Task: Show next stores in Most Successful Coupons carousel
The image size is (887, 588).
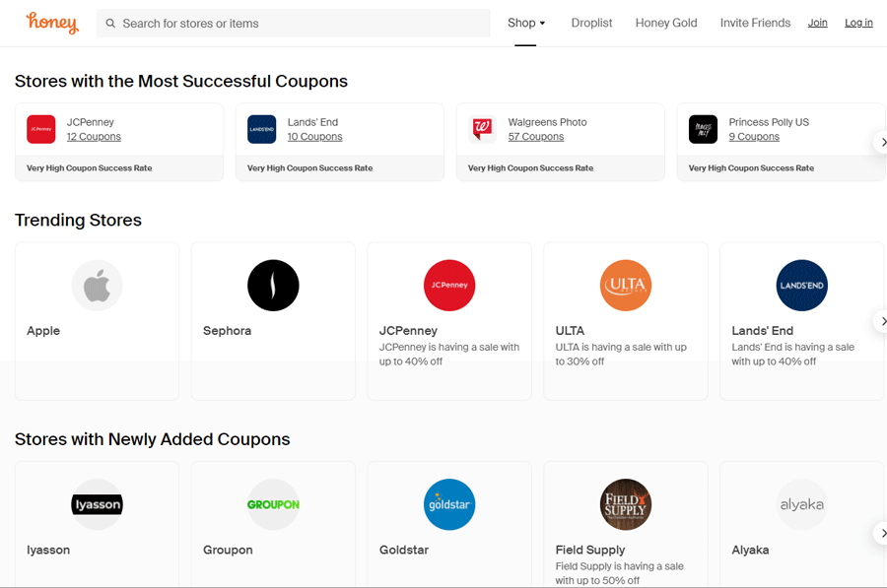Action: click(x=881, y=142)
